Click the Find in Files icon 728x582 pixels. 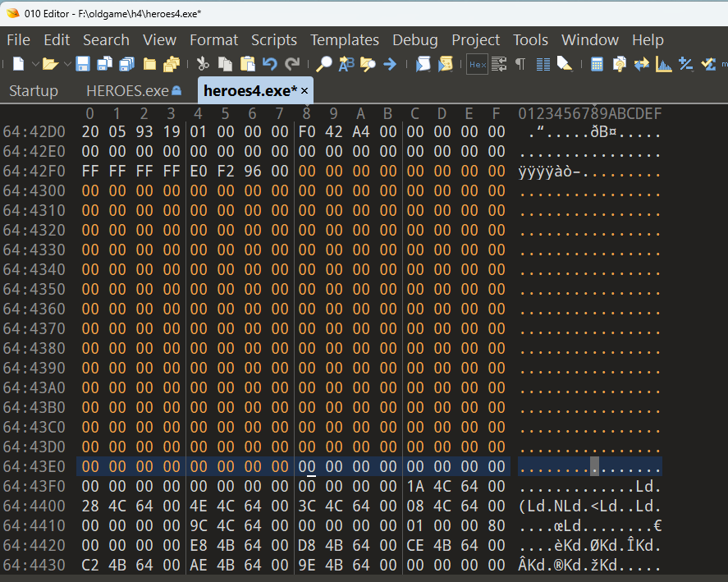(369, 64)
